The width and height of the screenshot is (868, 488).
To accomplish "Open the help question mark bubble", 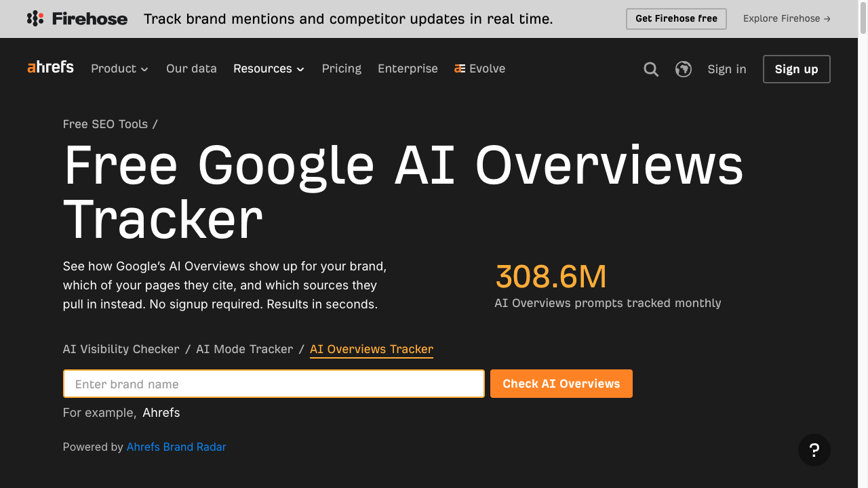I will click(814, 450).
